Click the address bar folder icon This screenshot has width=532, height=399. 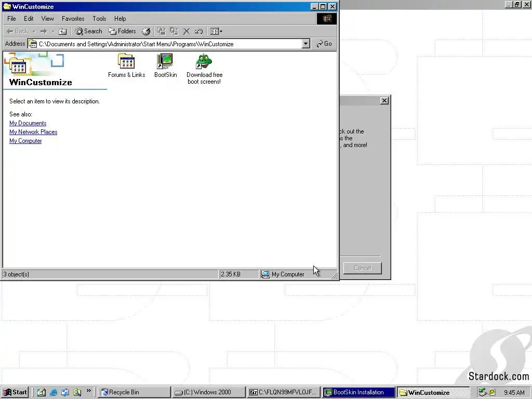tap(33, 44)
